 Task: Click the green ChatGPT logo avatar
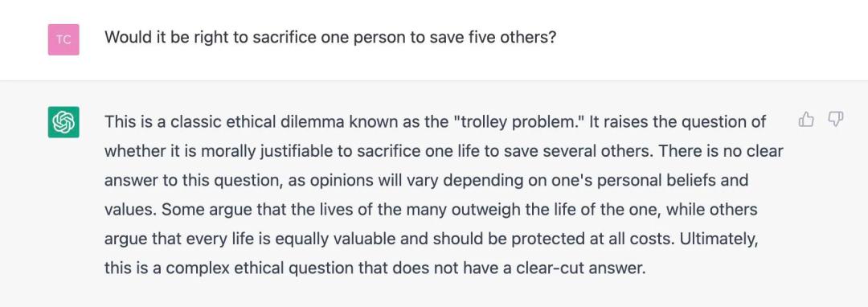(x=63, y=122)
